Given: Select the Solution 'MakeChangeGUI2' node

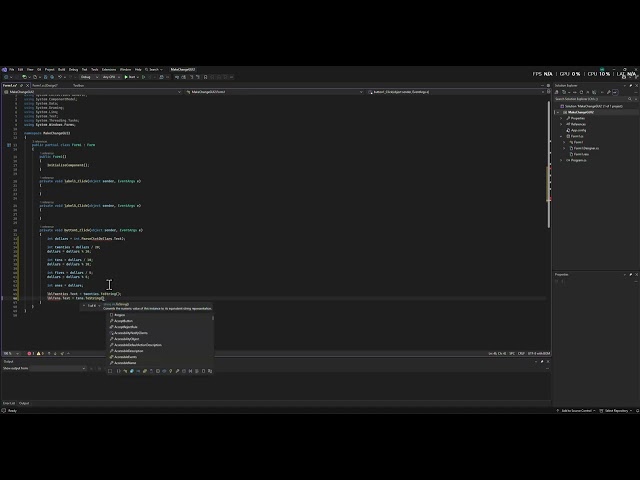Looking at the screenshot, I should coord(593,106).
